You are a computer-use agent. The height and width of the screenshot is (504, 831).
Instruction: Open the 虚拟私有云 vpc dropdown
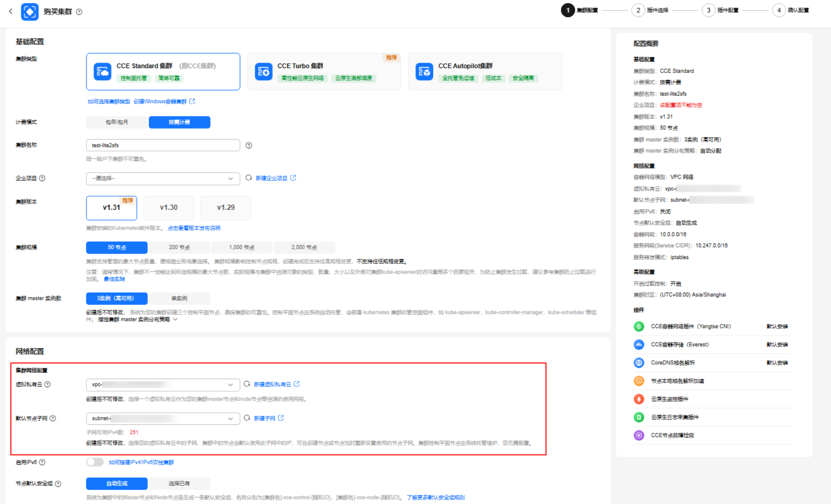163,384
